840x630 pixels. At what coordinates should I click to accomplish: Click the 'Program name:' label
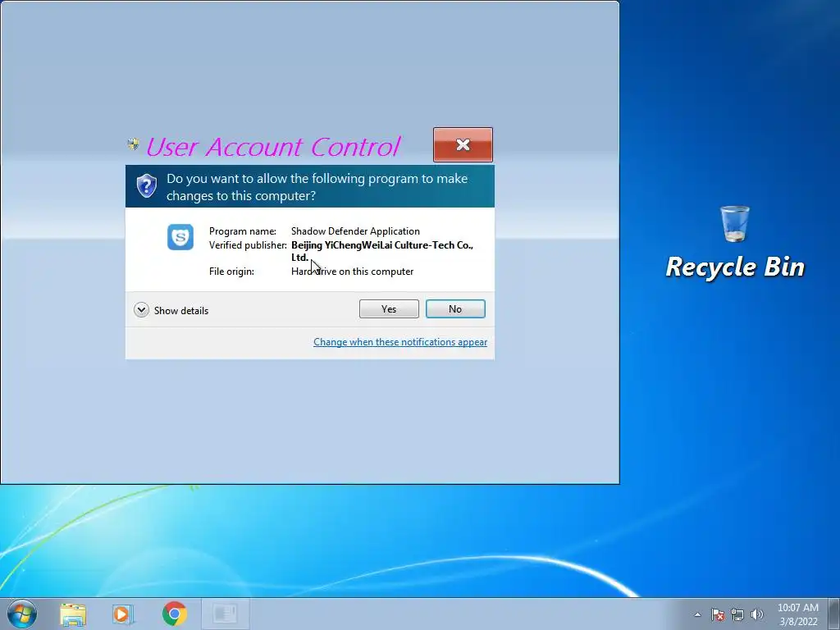pos(243,231)
